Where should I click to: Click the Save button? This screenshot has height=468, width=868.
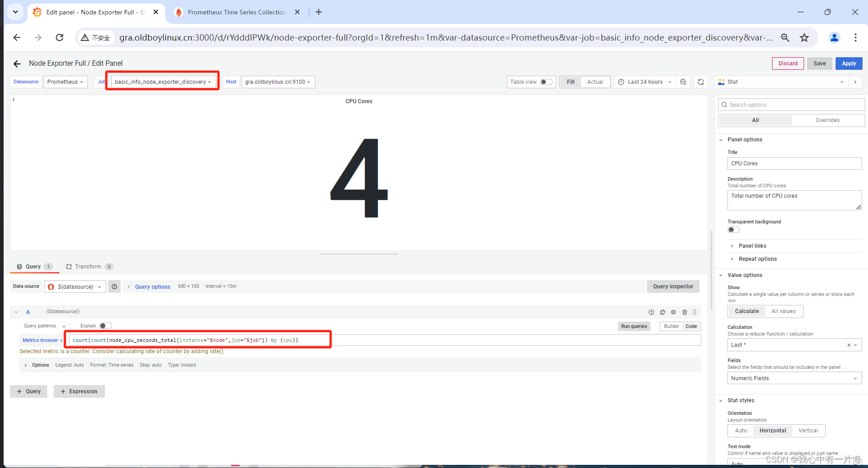click(819, 64)
